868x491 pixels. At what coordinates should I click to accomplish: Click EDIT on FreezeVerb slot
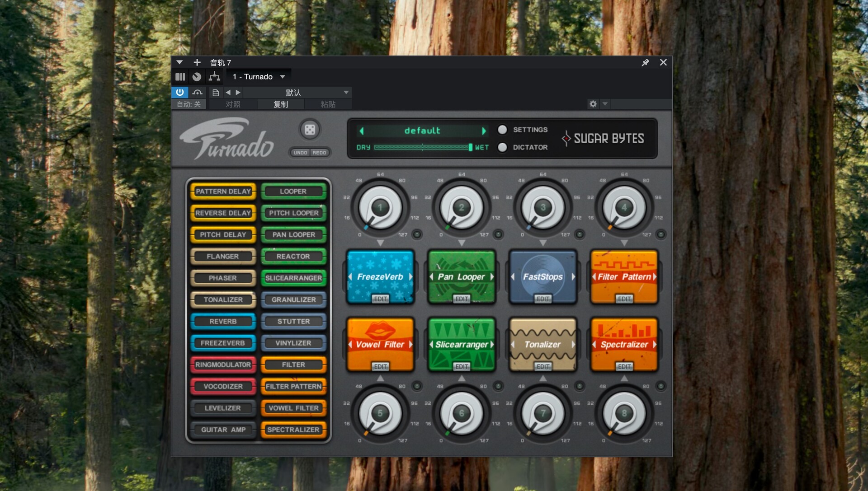[x=380, y=299]
